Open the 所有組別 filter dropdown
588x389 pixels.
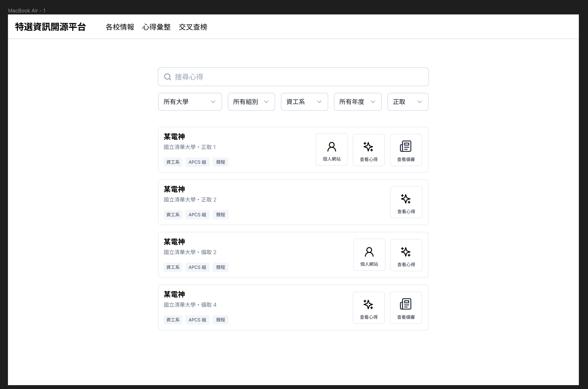tap(251, 102)
